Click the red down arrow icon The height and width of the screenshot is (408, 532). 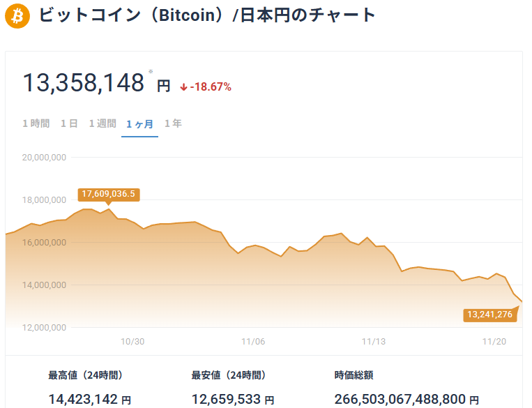pyautogui.click(x=183, y=87)
